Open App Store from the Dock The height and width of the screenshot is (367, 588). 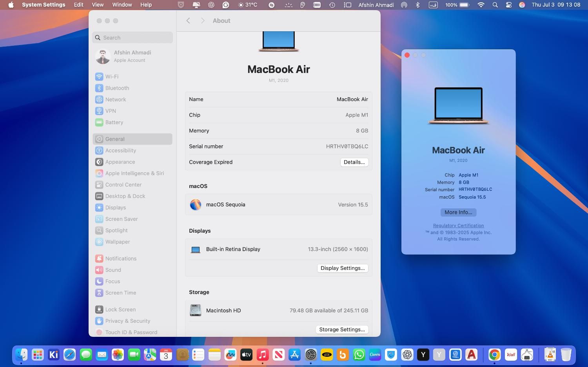pos(294,355)
